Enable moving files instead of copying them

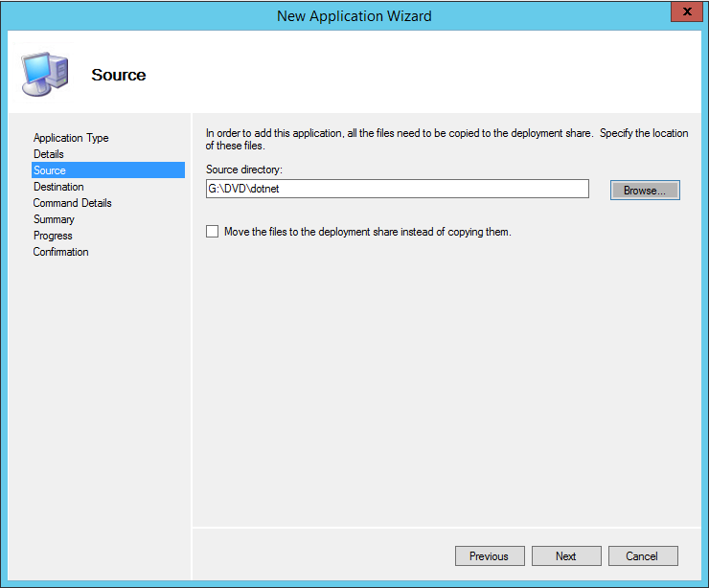pyautogui.click(x=213, y=232)
